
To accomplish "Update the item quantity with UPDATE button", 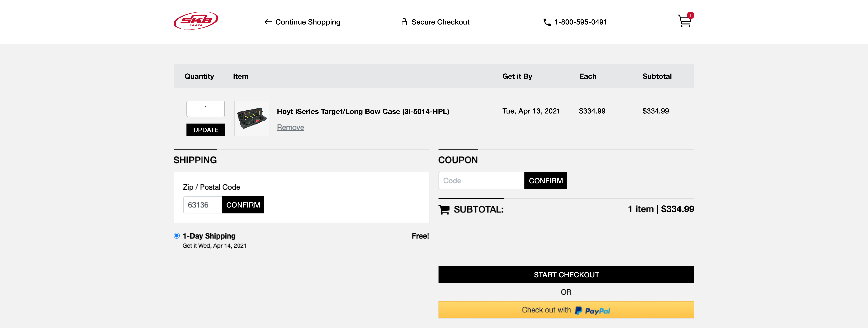I will click(205, 130).
